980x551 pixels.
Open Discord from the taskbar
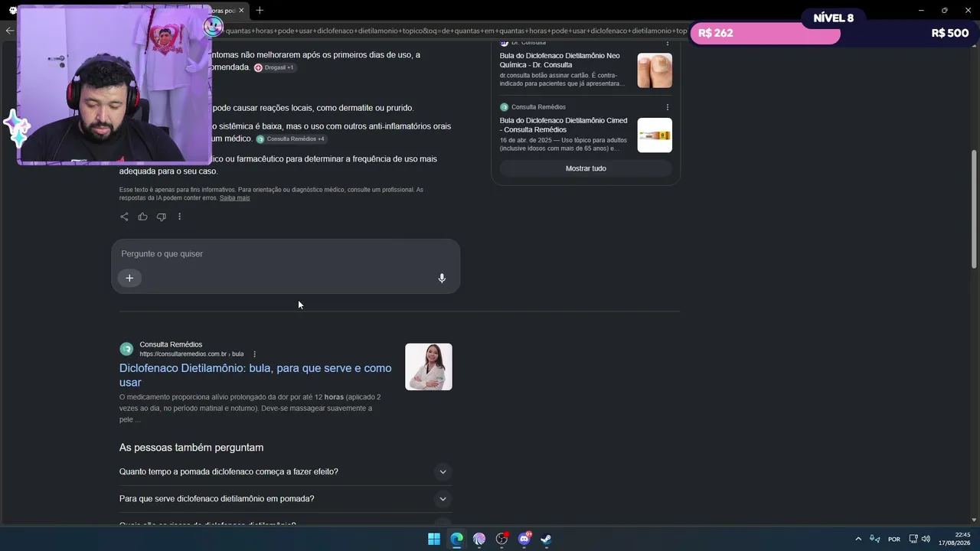tap(524, 539)
